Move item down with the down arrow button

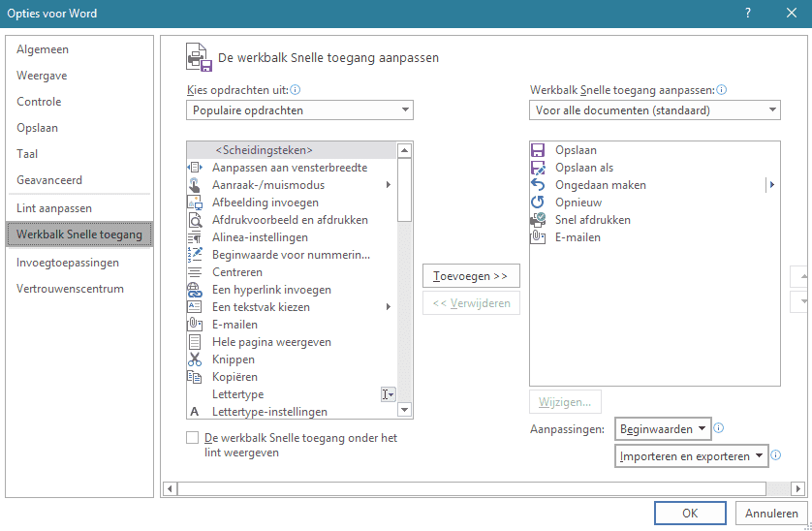click(x=800, y=301)
